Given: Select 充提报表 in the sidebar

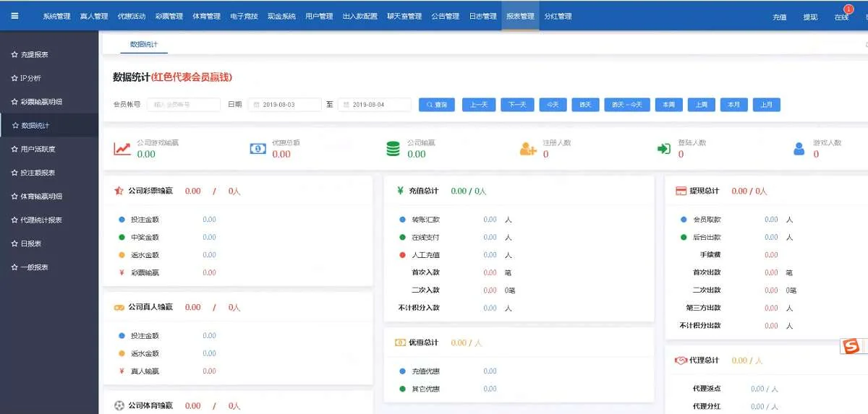Looking at the screenshot, I should pyautogui.click(x=35, y=55).
